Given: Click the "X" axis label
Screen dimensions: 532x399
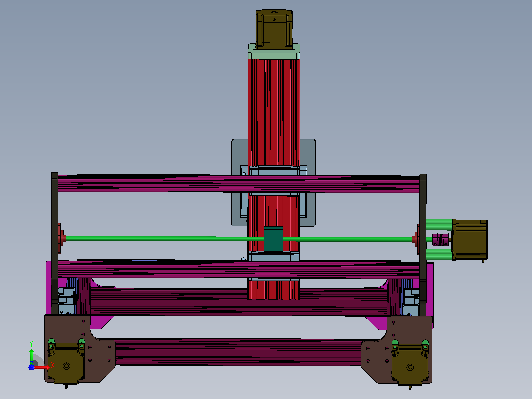Looking at the screenshot, I should 53,366.
